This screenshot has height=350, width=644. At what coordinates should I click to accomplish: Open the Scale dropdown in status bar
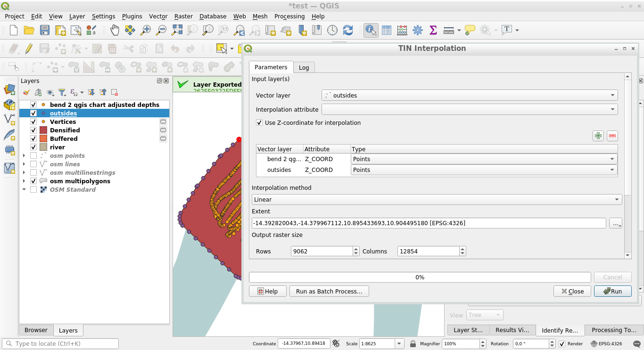[400, 344]
